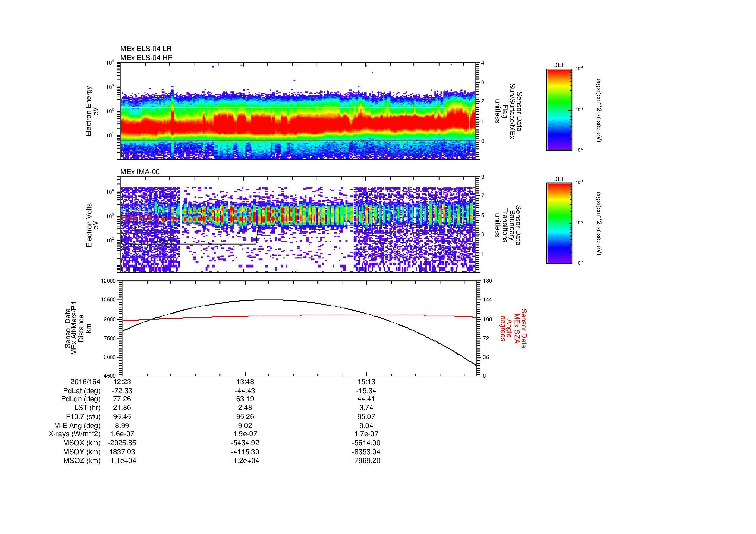This screenshot has width=756, height=534.
Task: Click the 144 SZA tick label
Action: 487,300
